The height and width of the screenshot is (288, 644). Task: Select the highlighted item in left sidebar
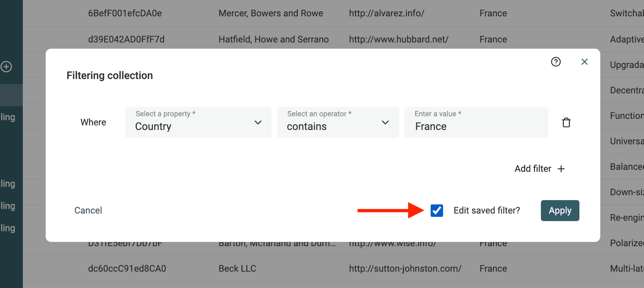coord(11,95)
